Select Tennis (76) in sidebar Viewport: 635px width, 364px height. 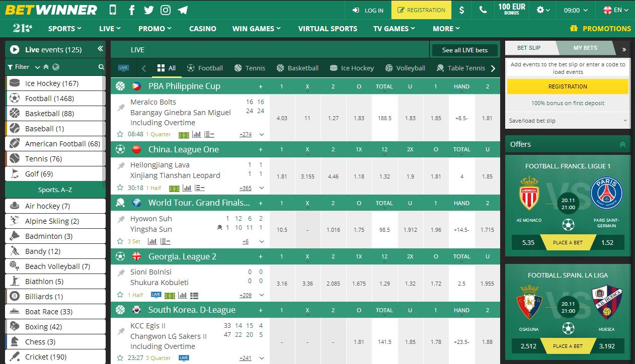(55, 159)
